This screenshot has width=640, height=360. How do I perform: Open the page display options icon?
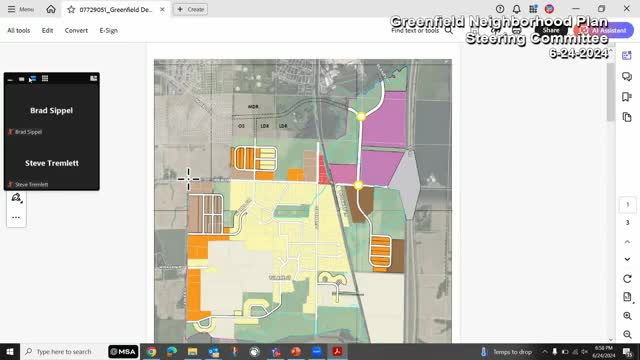click(627, 297)
